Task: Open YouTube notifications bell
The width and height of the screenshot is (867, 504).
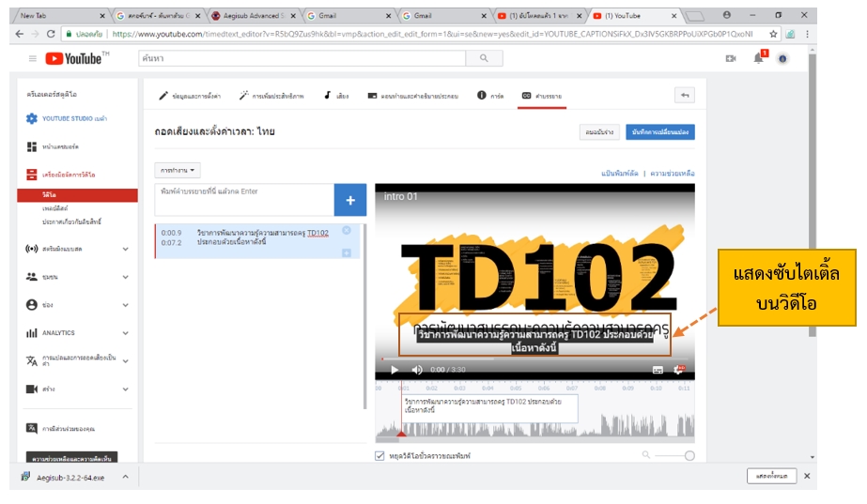Action: click(758, 58)
